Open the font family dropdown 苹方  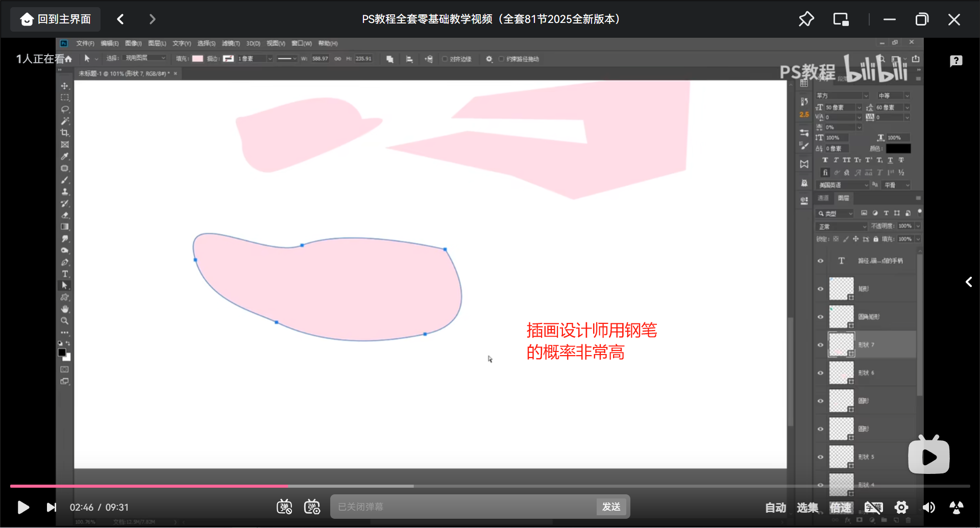point(842,96)
